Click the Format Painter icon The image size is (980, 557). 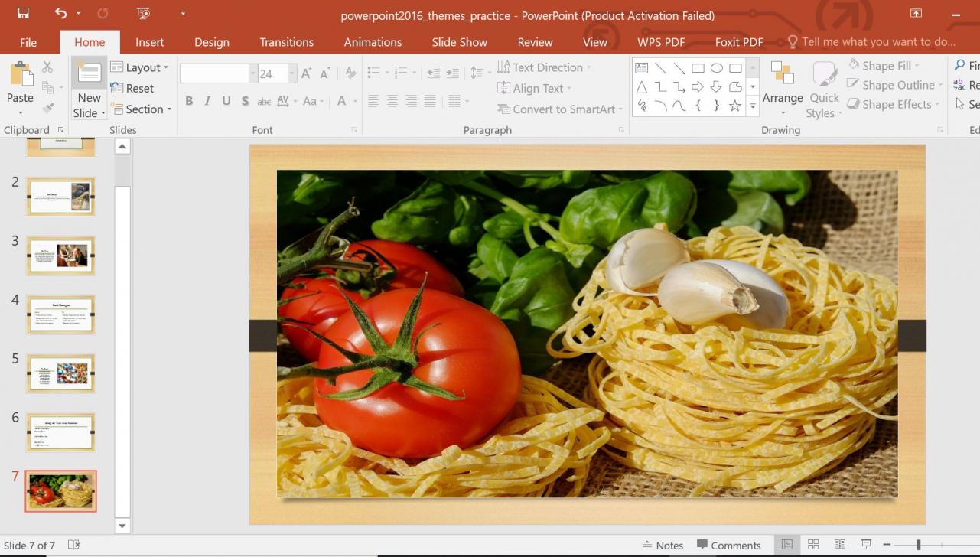click(x=47, y=109)
